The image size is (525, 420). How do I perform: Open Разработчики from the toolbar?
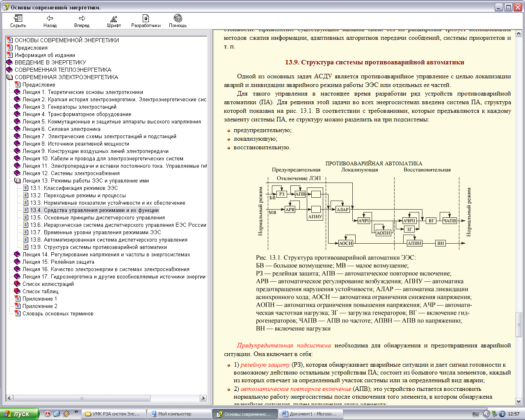[146, 21]
